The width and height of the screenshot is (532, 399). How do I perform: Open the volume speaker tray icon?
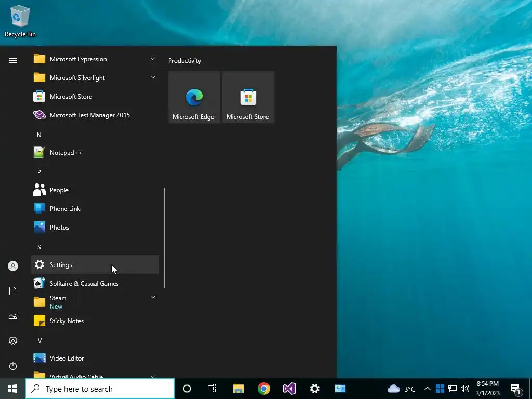tap(465, 389)
